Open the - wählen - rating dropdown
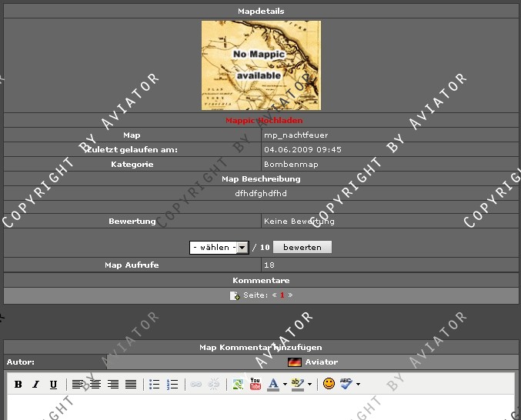Image resolution: width=521 pixels, height=420 pixels. pyautogui.click(x=219, y=248)
